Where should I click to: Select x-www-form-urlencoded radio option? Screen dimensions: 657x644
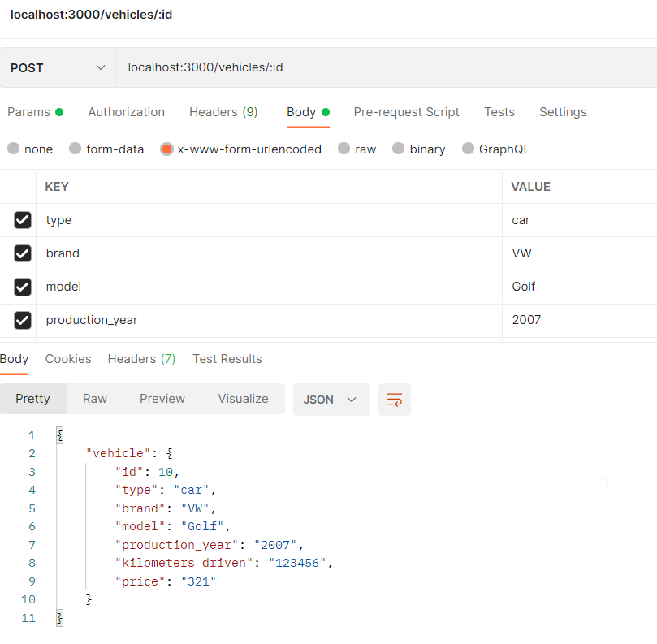coord(166,149)
